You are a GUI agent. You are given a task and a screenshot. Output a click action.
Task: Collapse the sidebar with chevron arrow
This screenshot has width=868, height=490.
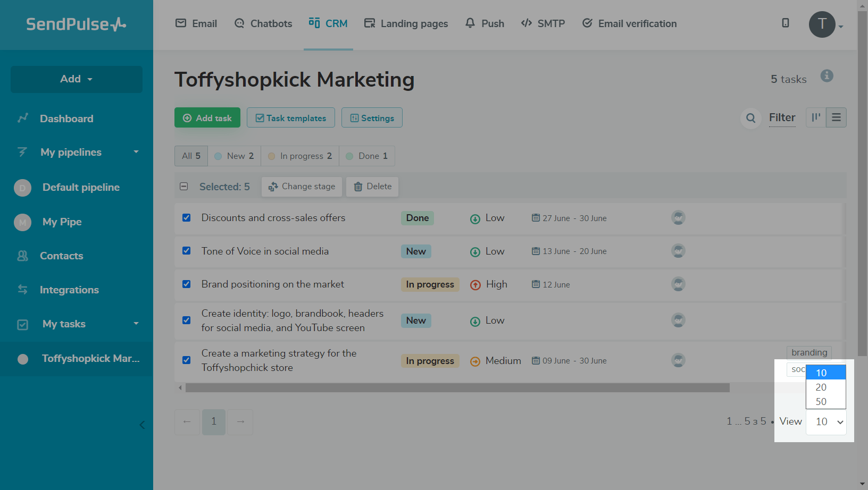tap(142, 425)
